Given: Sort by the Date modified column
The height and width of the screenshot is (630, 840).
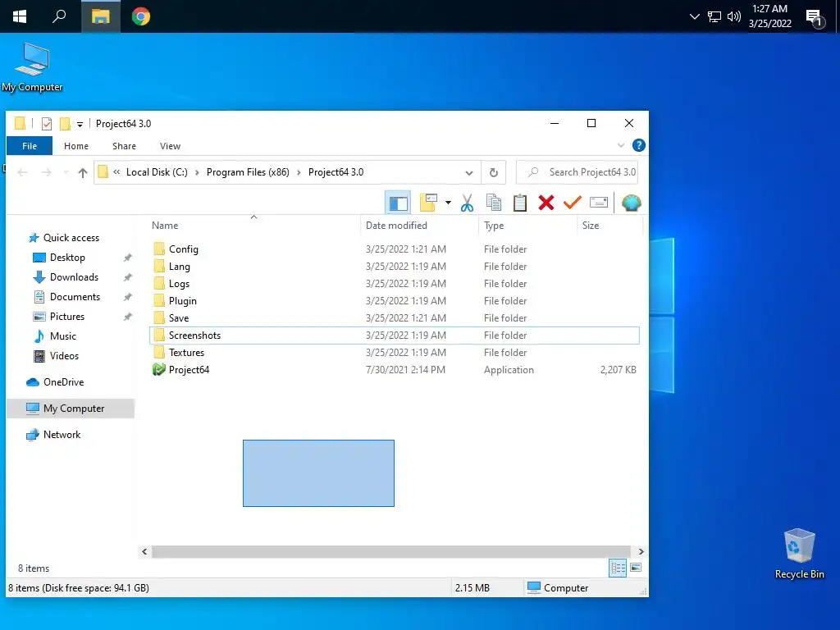Looking at the screenshot, I should click(396, 226).
